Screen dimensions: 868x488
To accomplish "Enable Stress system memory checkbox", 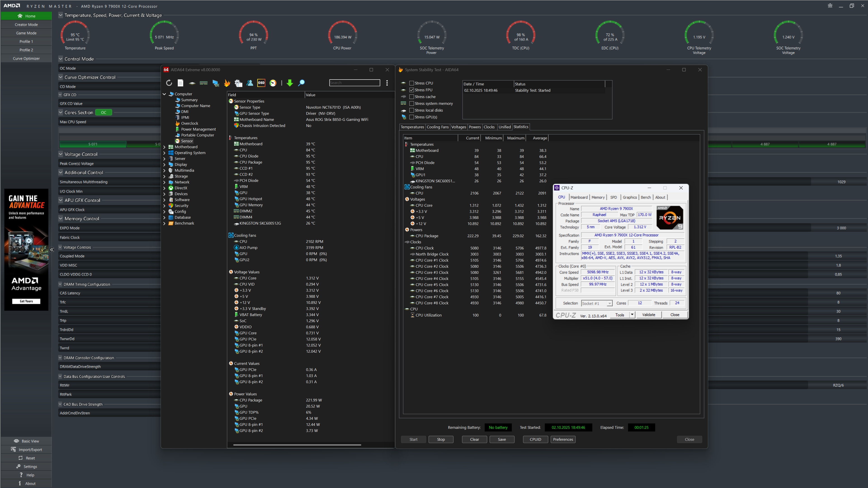I will (x=411, y=103).
